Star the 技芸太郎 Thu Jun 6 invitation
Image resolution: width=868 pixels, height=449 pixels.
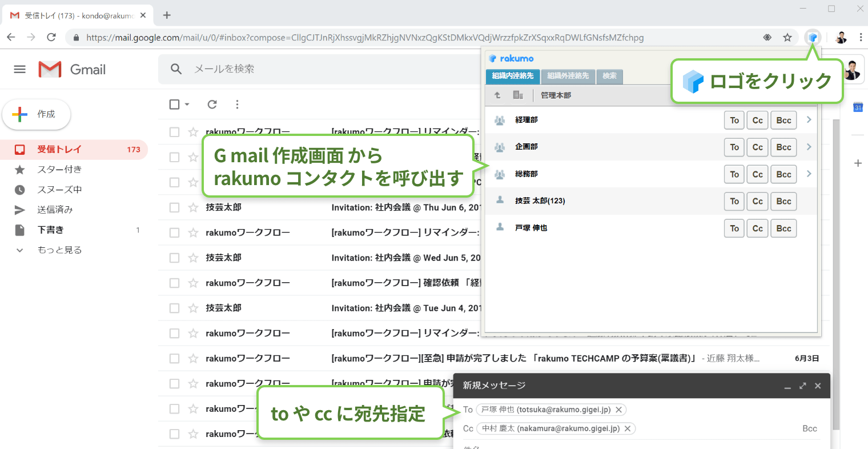[x=194, y=207]
